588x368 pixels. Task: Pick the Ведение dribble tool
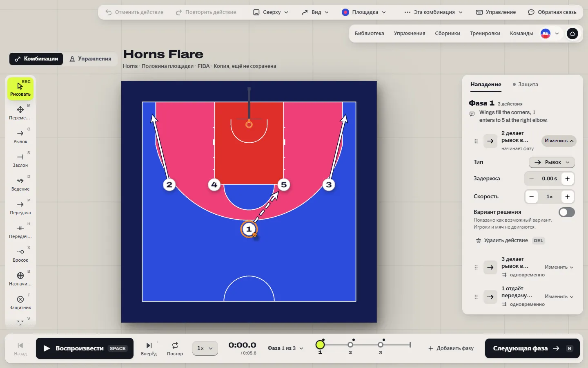point(20,184)
